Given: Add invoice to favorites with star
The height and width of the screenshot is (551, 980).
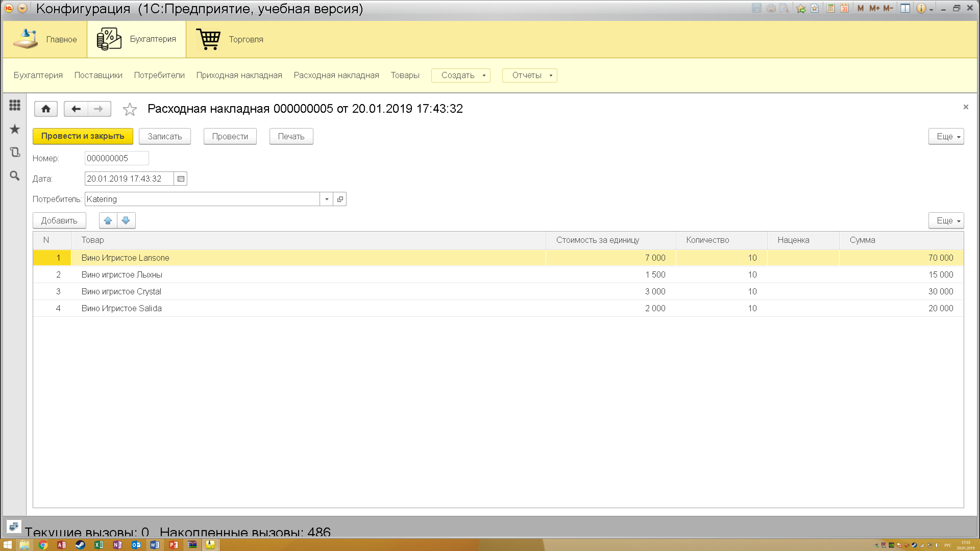Looking at the screenshot, I should pyautogui.click(x=130, y=109).
